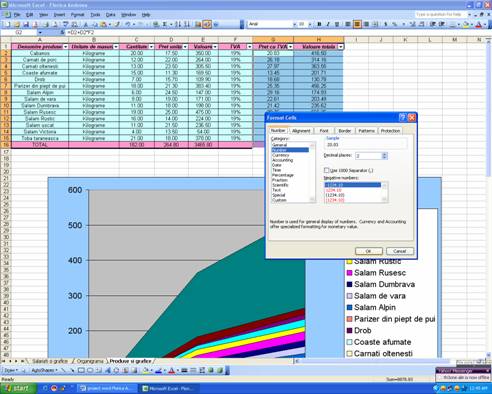
Task: Toggle Bold formatting in toolbar
Action: coord(319,24)
